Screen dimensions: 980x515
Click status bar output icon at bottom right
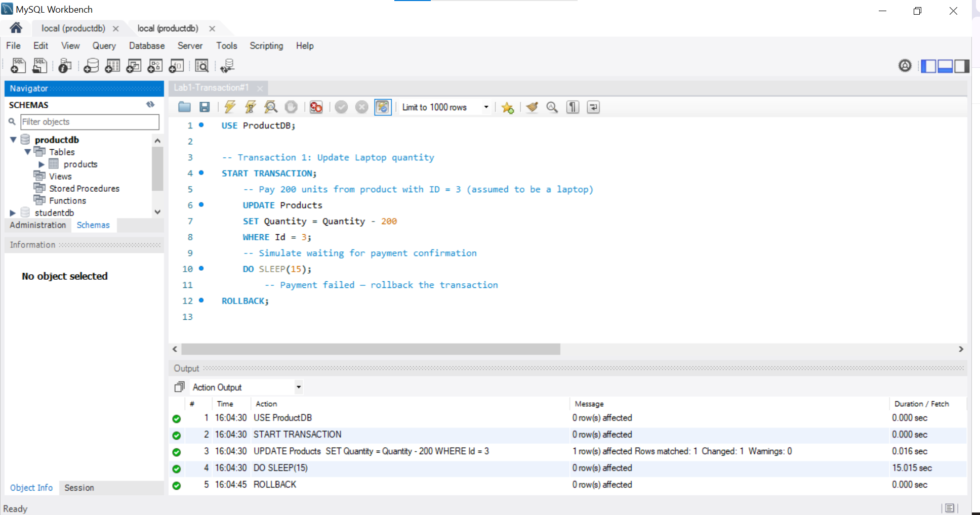949,508
